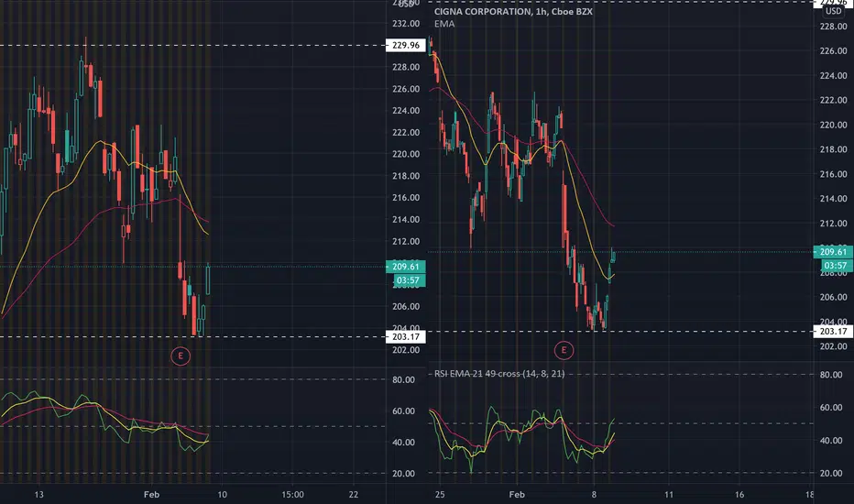Click the 222.00 level on right price axis
The image size is (854, 504).
coord(833,100)
